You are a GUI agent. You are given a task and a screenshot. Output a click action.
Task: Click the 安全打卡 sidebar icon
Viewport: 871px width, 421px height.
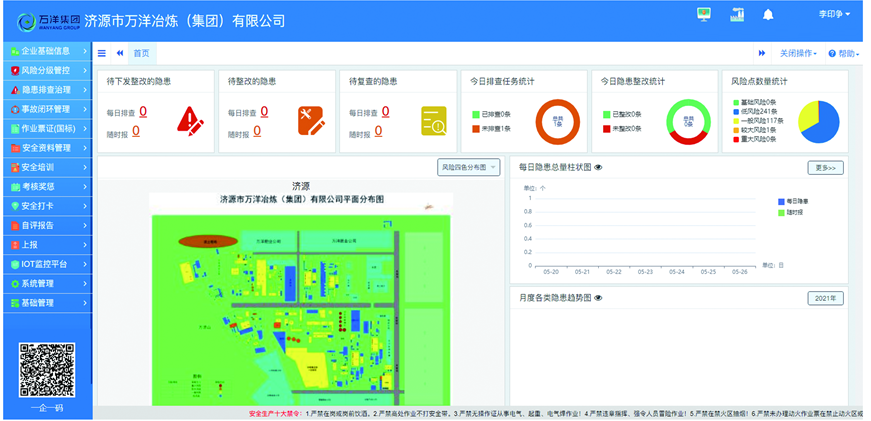[15, 206]
